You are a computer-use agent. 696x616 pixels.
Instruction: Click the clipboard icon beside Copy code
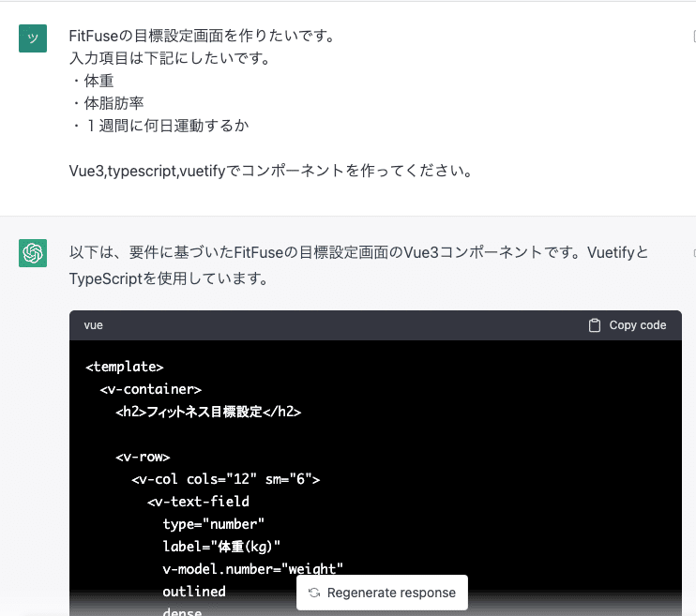(595, 325)
